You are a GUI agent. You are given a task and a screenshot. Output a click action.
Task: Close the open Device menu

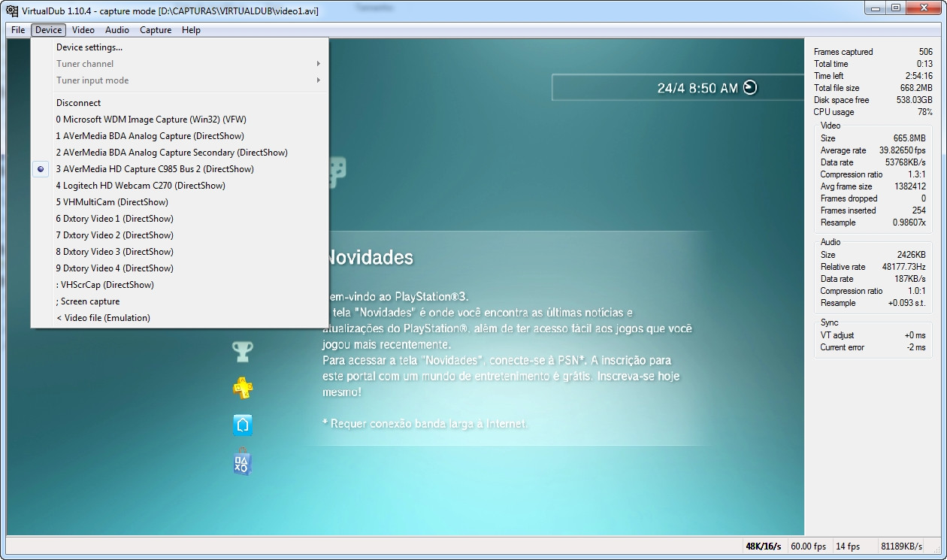49,30
